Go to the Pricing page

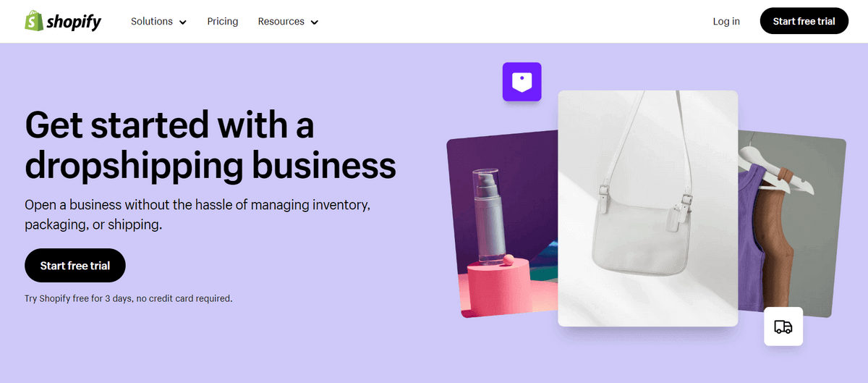pyautogui.click(x=223, y=22)
